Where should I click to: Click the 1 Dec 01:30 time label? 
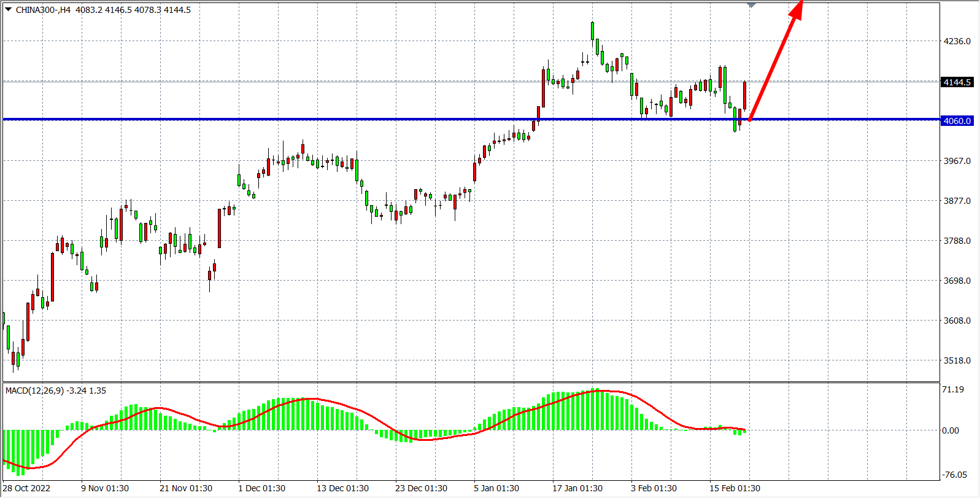[x=261, y=488]
